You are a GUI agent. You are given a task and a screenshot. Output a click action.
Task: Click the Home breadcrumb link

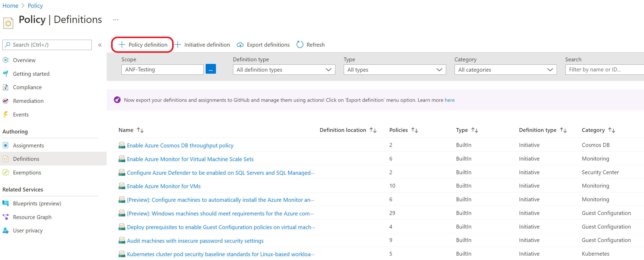click(x=10, y=5)
